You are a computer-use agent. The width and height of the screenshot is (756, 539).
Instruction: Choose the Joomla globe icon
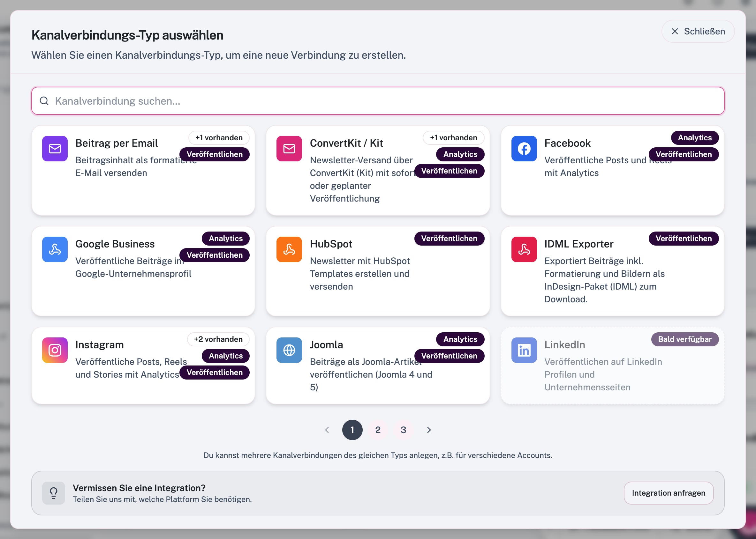click(289, 350)
